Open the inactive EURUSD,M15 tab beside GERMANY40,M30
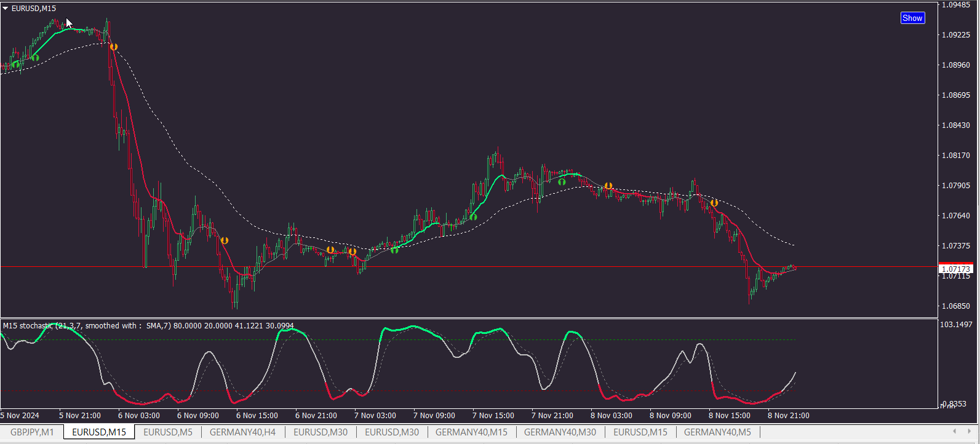 coord(640,432)
